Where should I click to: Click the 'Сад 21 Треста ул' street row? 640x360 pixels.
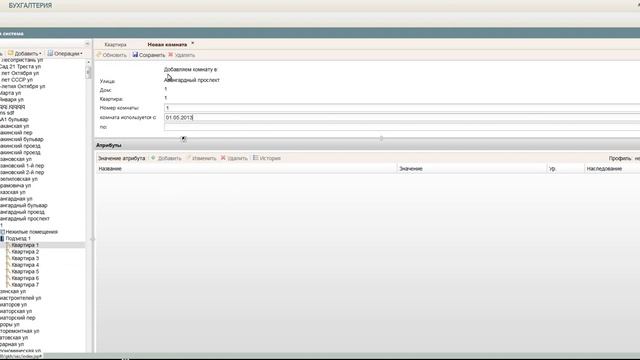20,67
